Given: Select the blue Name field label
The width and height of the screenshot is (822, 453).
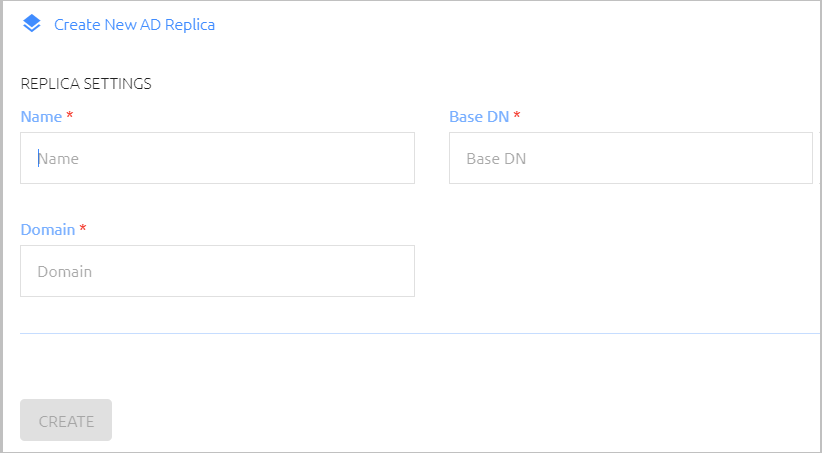Looking at the screenshot, I should [x=41, y=116].
